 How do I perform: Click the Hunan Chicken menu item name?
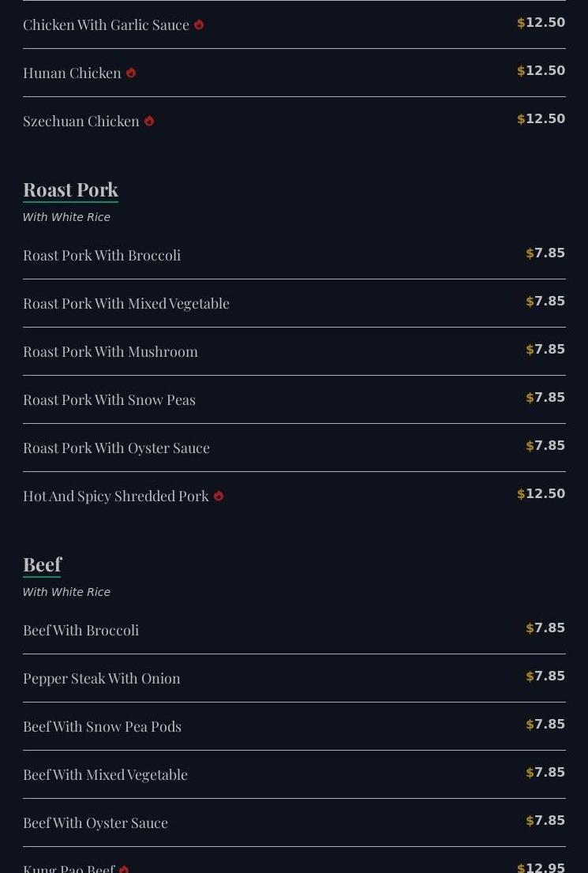coord(72,73)
